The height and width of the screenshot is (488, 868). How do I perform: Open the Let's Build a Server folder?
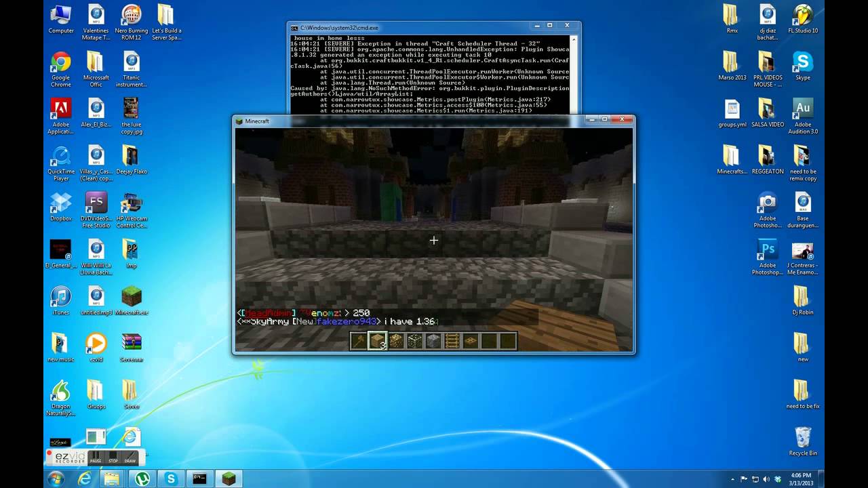pos(166,22)
